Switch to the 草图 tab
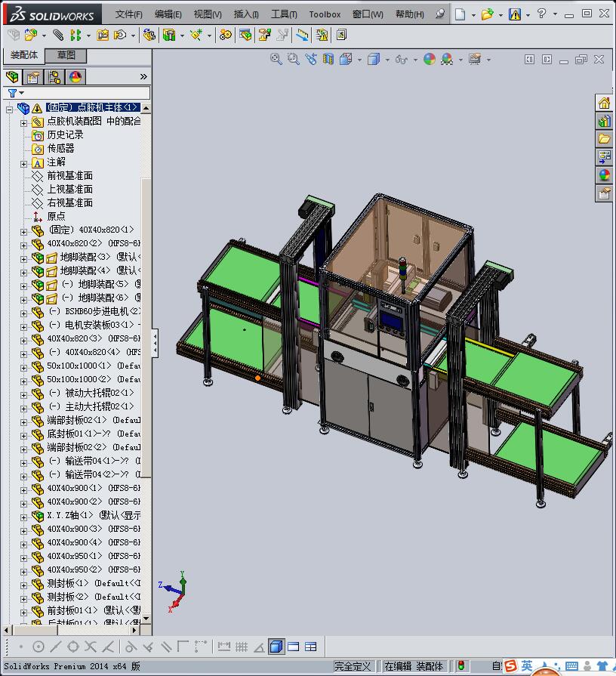616x676 pixels. 66,55
